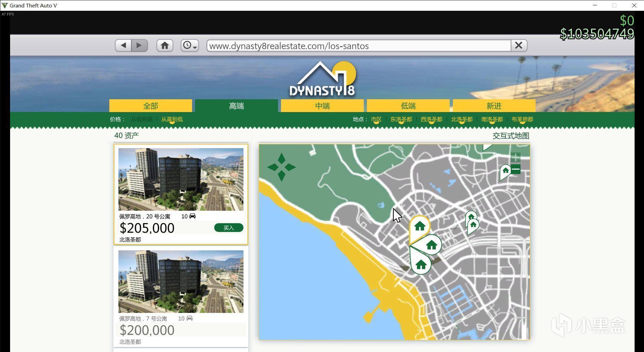Switch to the 全部 tab
This screenshot has height=352, width=644.
(x=150, y=106)
